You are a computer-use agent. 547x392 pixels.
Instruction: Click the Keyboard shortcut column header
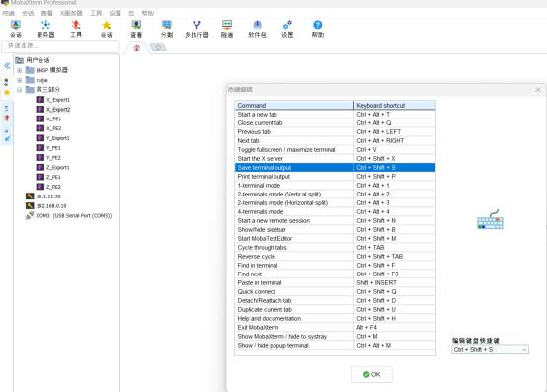395,105
